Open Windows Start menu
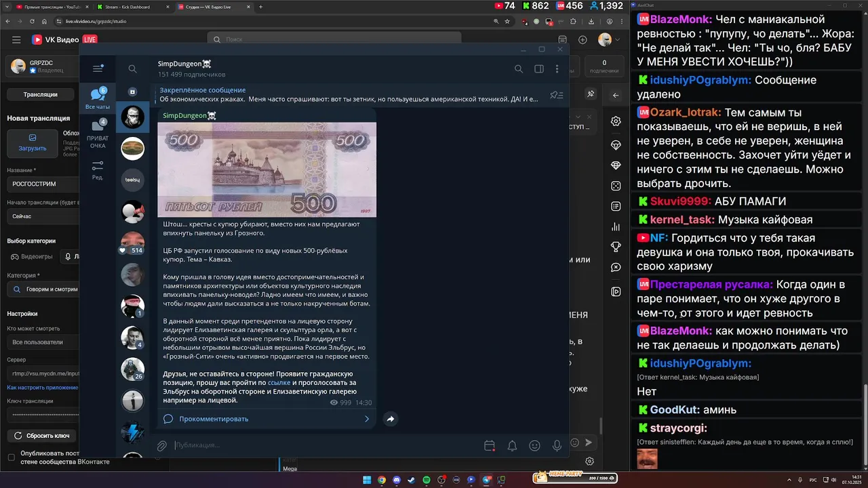 click(x=367, y=480)
